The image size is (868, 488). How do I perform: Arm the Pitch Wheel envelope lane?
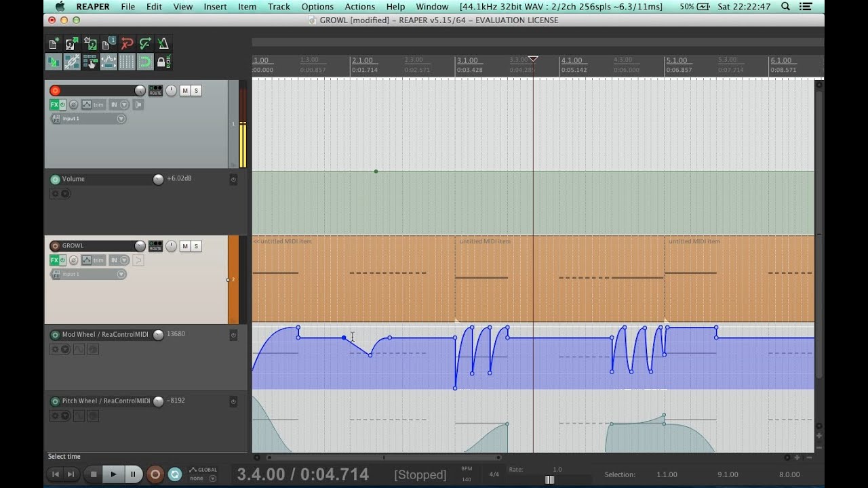coord(55,401)
